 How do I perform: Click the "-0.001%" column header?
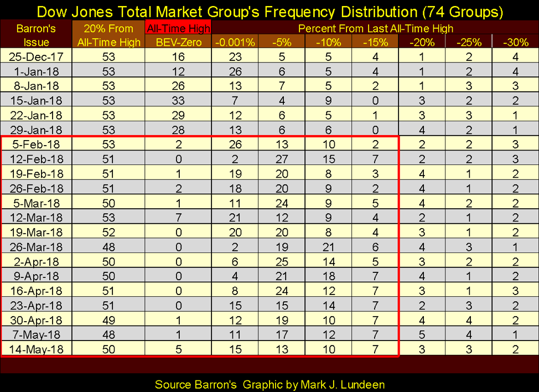[235, 42]
